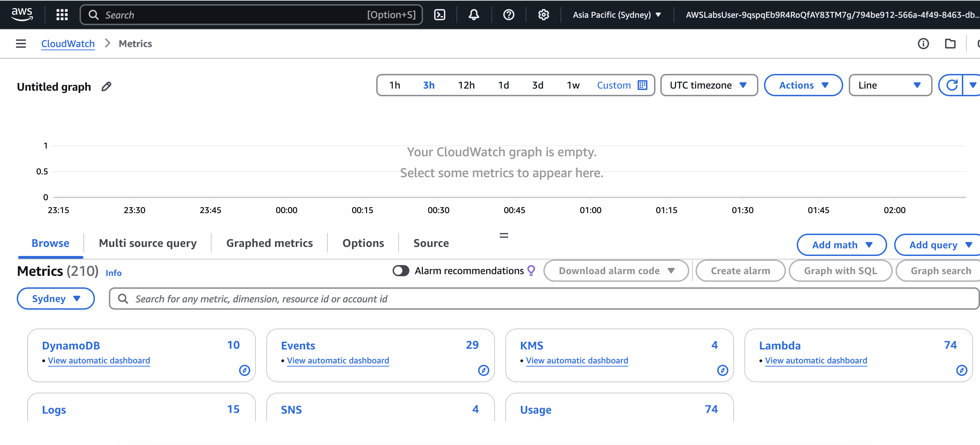Open the Graphed metrics tab
The height and width of the screenshot is (445, 980).
point(269,243)
